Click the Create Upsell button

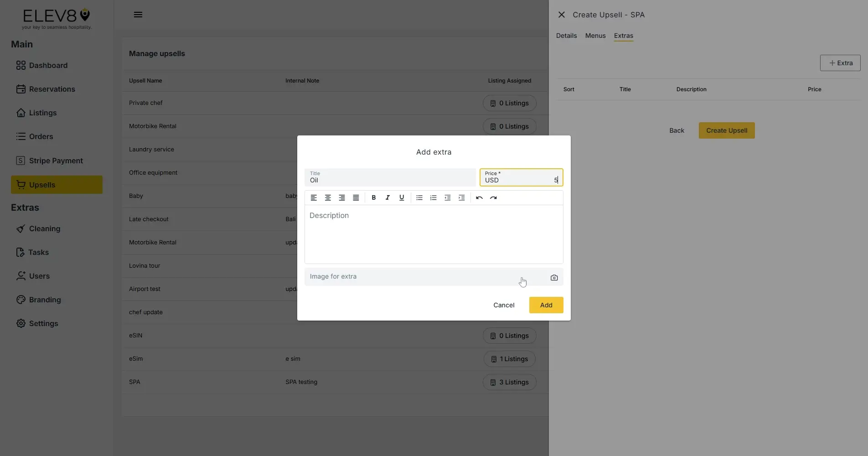(x=726, y=130)
